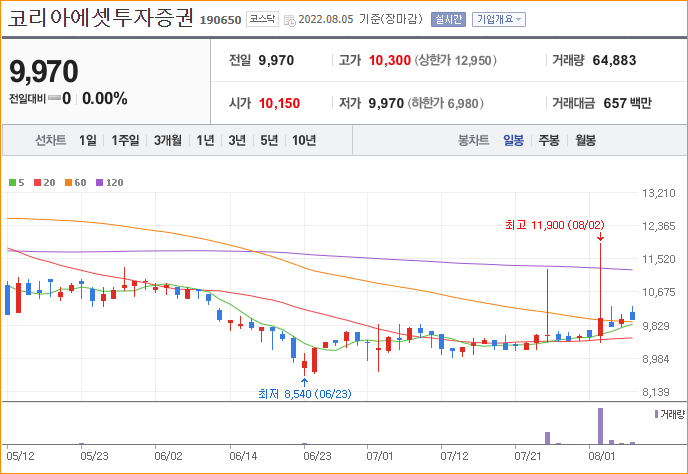This screenshot has height=474, width=688.
Task: Click the red down arrow at the 08/02 high
Action: point(600,237)
